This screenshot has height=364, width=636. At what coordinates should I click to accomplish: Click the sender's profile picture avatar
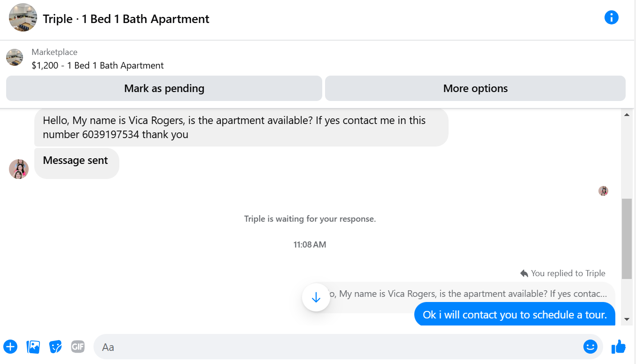coord(19,169)
